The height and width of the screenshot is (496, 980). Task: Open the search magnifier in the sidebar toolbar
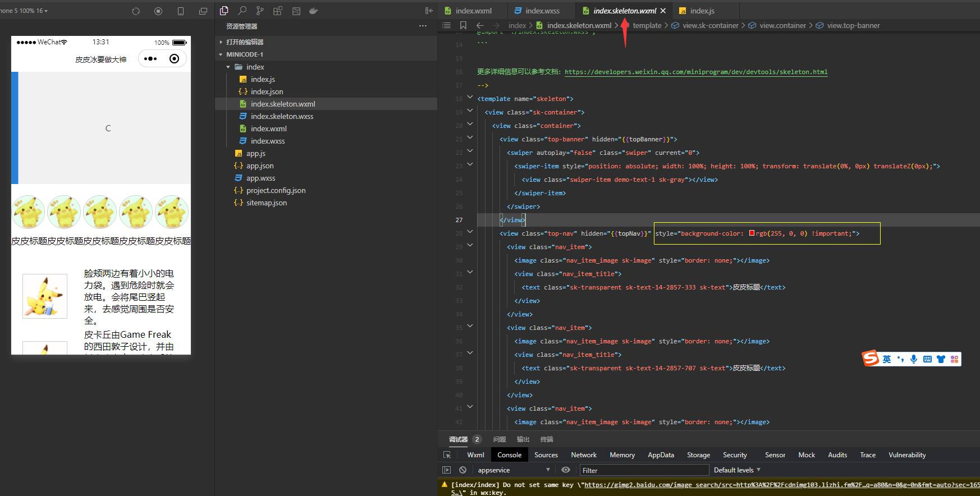point(242,11)
